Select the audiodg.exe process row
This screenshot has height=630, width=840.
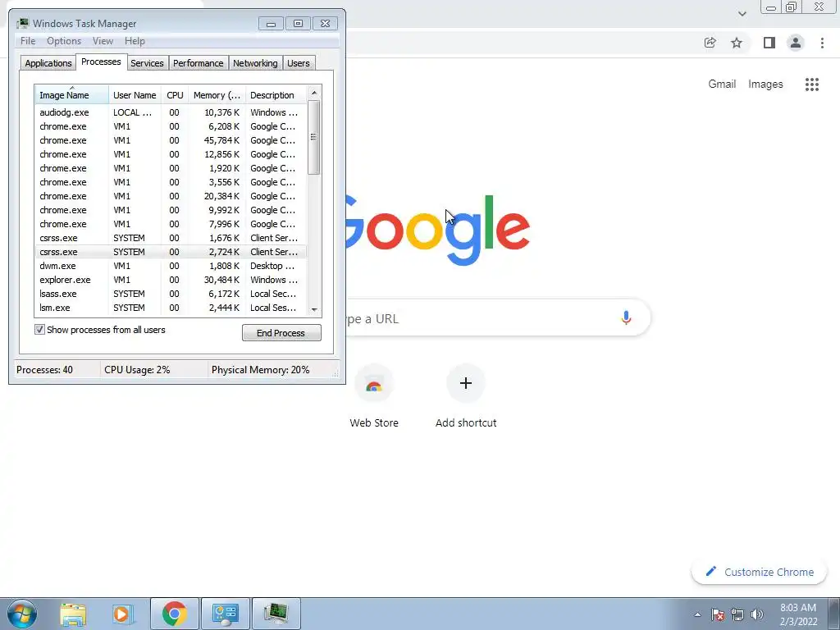pyautogui.click(x=171, y=112)
